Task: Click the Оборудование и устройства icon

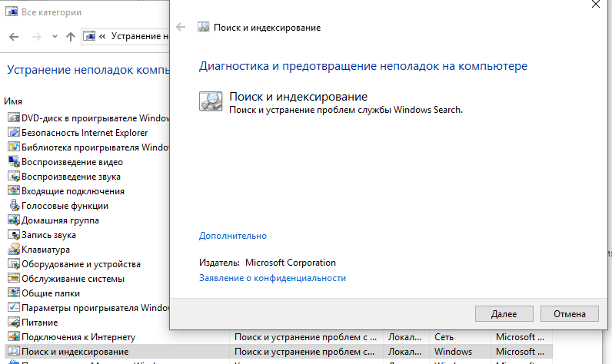Action: 14,264
